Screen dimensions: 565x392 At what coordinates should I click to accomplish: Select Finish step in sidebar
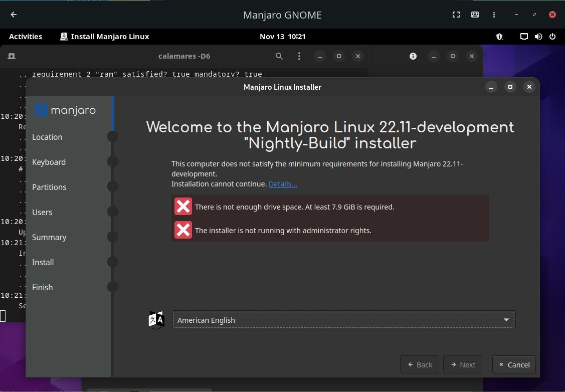(x=42, y=288)
